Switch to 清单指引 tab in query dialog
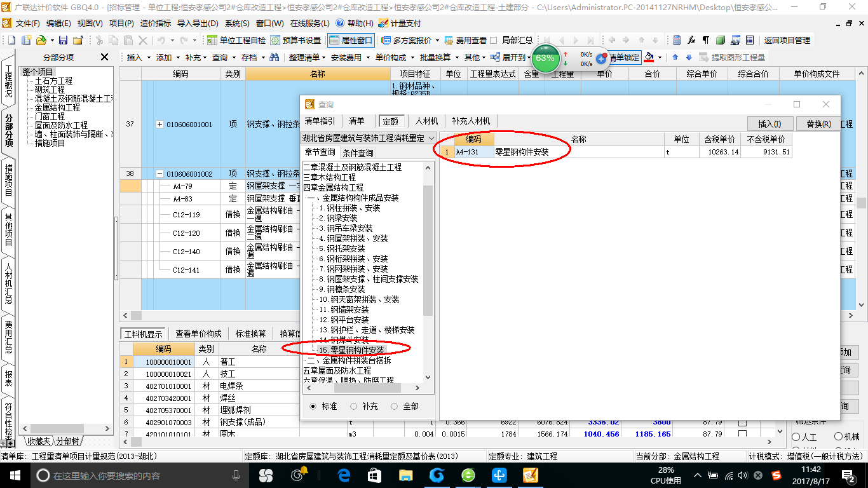The height and width of the screenshot is (488, 868). 320,121
